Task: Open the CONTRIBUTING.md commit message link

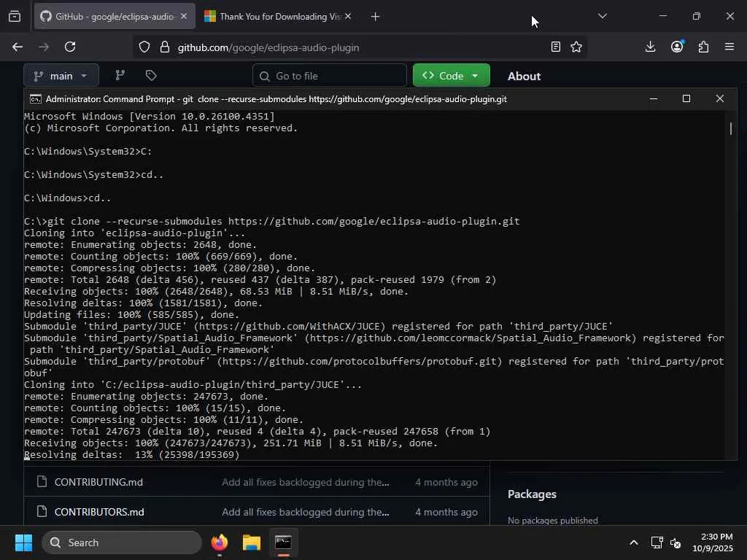Action: (306, 482)
